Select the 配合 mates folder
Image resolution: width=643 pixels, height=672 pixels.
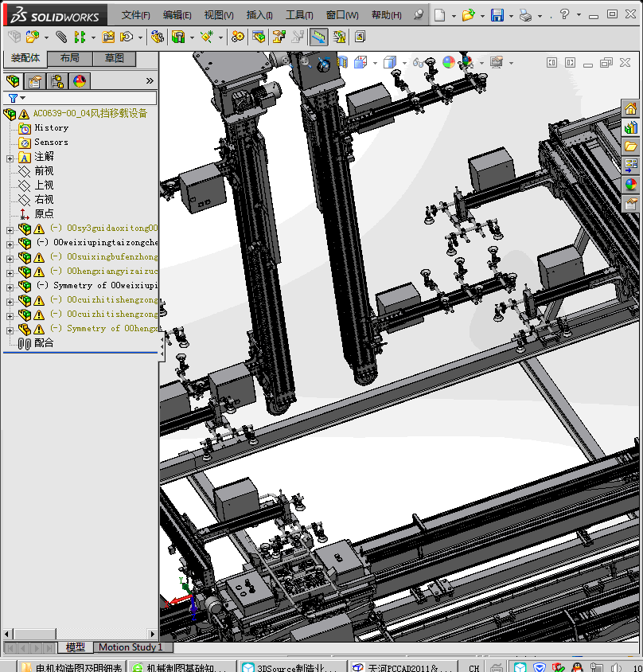coord(44,342)
